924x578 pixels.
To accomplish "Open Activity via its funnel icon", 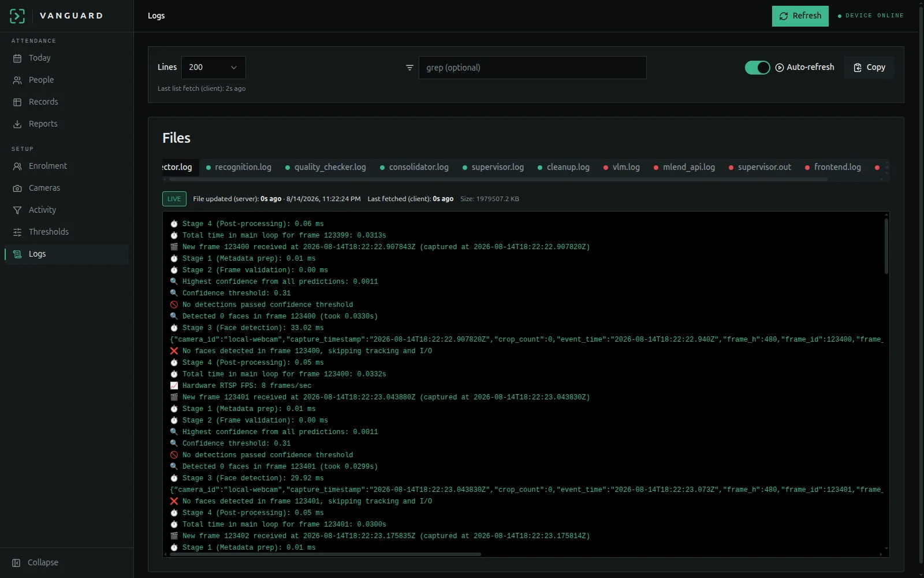I will [17, 210].
